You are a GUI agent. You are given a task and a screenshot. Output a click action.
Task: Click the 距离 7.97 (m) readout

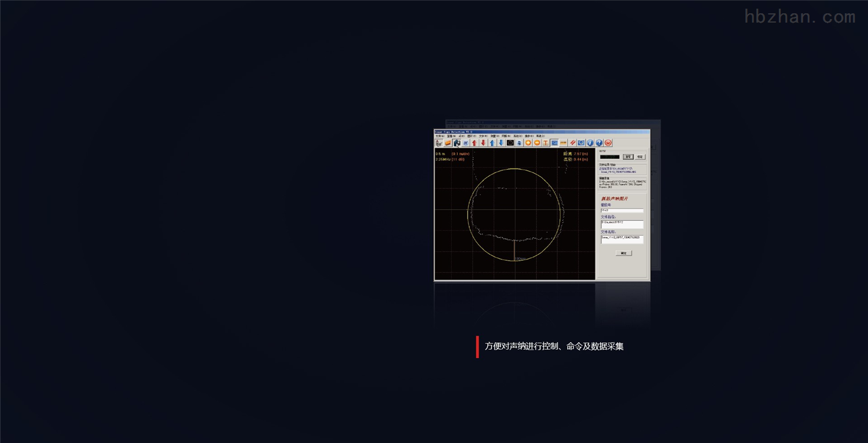pyautogui.click(x=576, y=154)
